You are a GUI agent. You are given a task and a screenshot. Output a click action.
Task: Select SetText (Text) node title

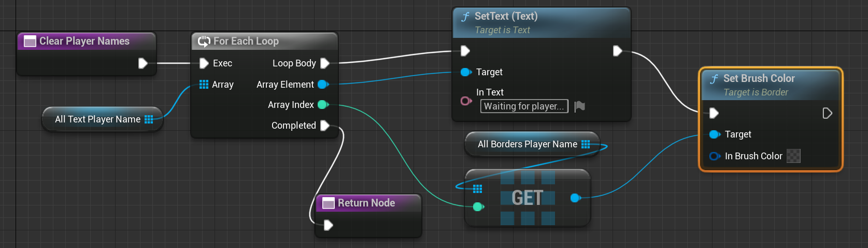[x=506, y=16]
